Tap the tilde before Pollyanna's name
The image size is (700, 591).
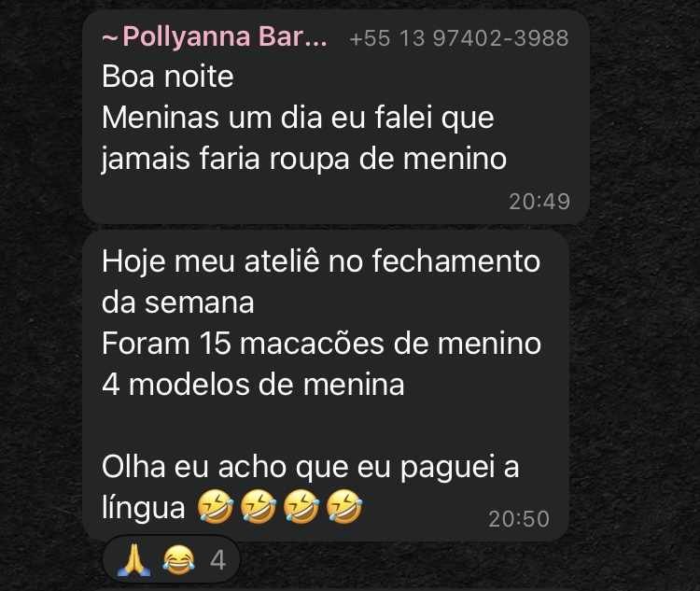point(110,38)
